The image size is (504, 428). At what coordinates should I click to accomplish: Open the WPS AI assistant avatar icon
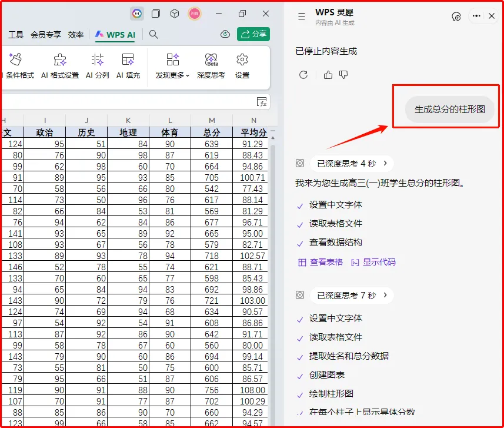click(x=137, y=14)
